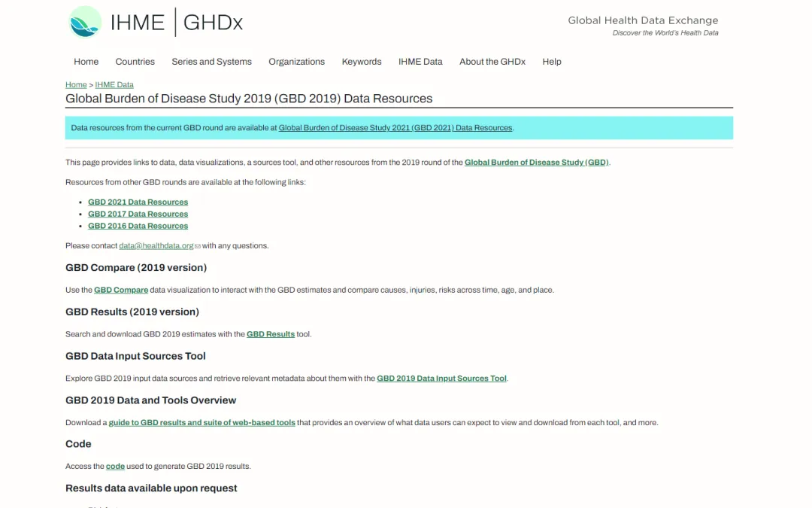
Task: Open the GBD Results tool link
Action: tap(271, 334)
